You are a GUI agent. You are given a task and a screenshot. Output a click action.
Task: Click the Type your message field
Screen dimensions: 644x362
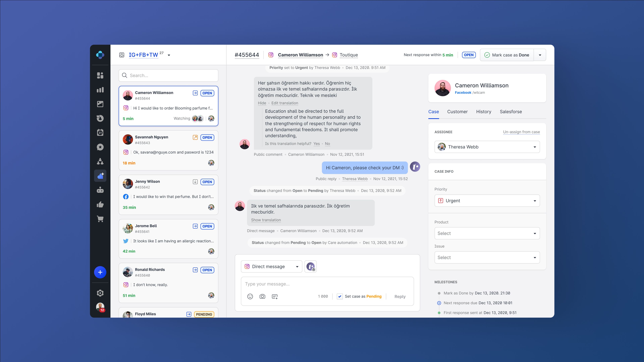327,284
